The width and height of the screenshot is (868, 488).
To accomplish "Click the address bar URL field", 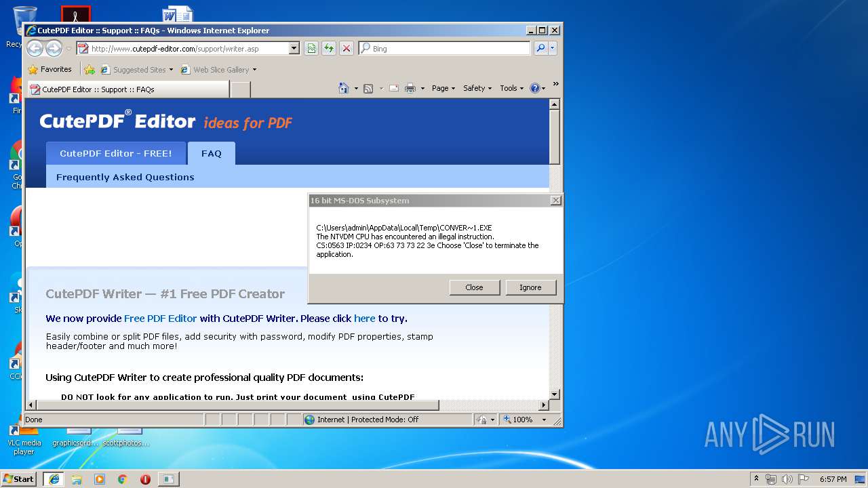I will click(x=182, y=49).
